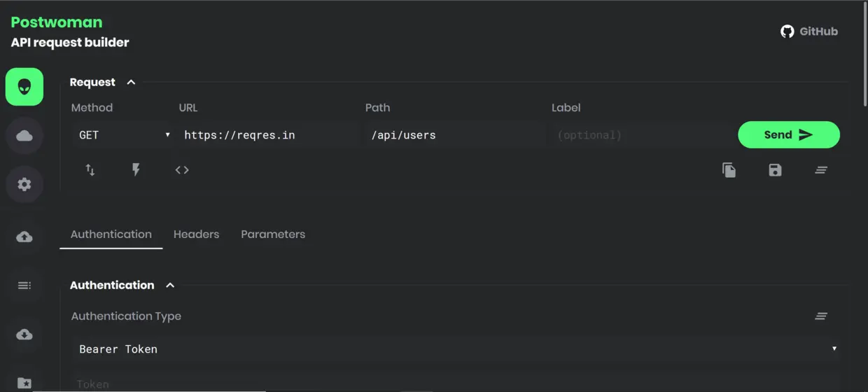The image size is (868, 392).
Task: Click the up-down arrows icon below Method
Action: click(x=90, y=170)
